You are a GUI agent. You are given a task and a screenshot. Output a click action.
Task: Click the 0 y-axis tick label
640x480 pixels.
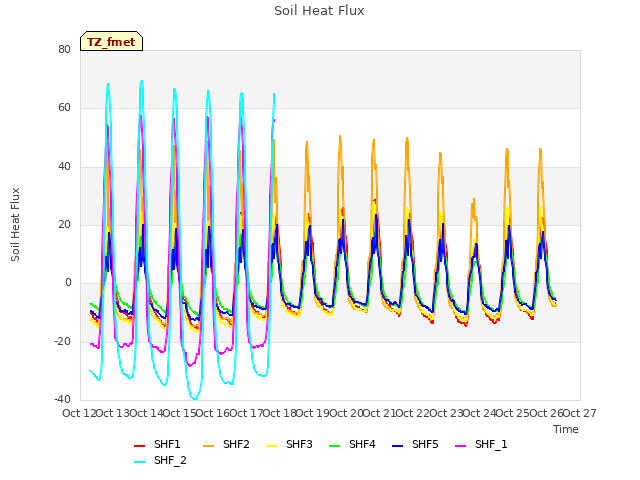(68, 283)
